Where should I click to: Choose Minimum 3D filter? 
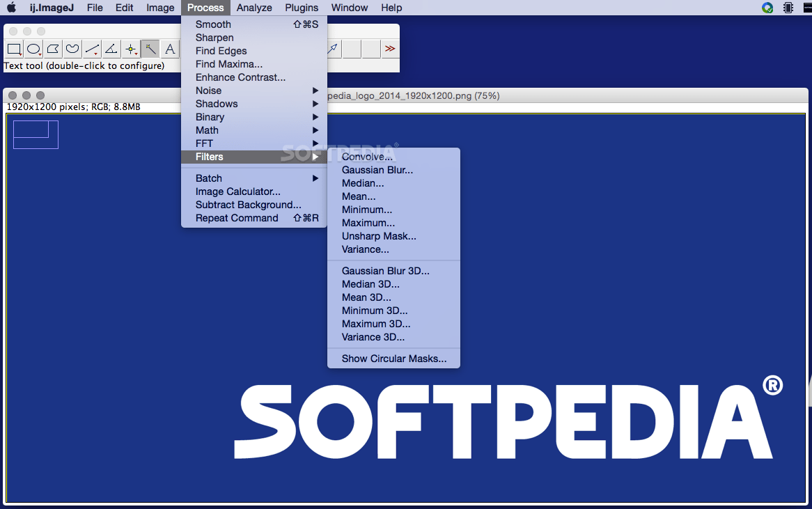pos(393,311)
